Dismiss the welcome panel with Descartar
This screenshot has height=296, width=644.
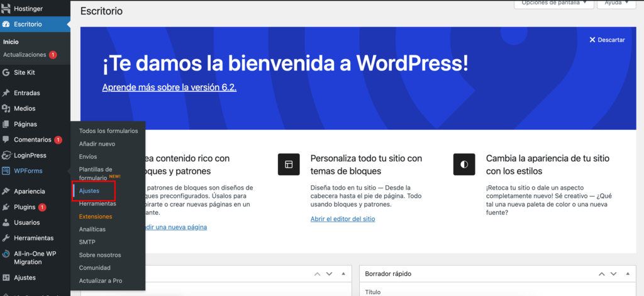point(607,40)
